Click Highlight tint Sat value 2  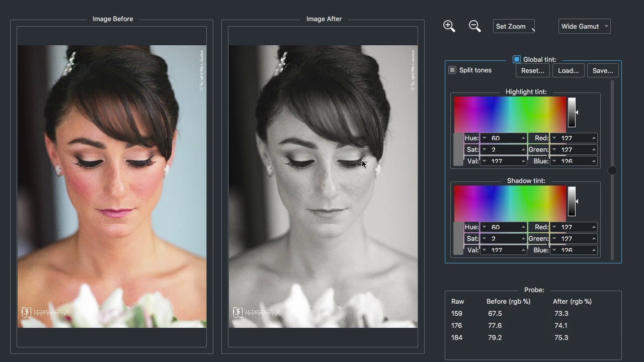click(x=494, y=150)
